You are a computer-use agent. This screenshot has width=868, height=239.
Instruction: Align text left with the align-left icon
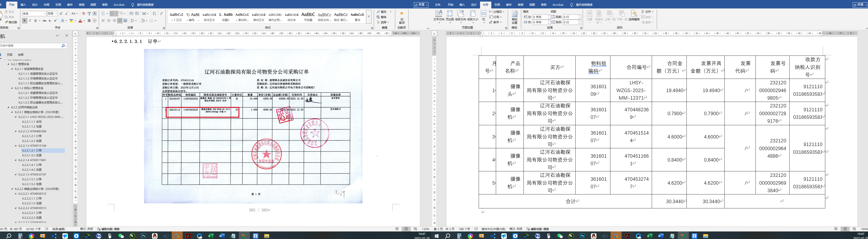coord(104,21)
